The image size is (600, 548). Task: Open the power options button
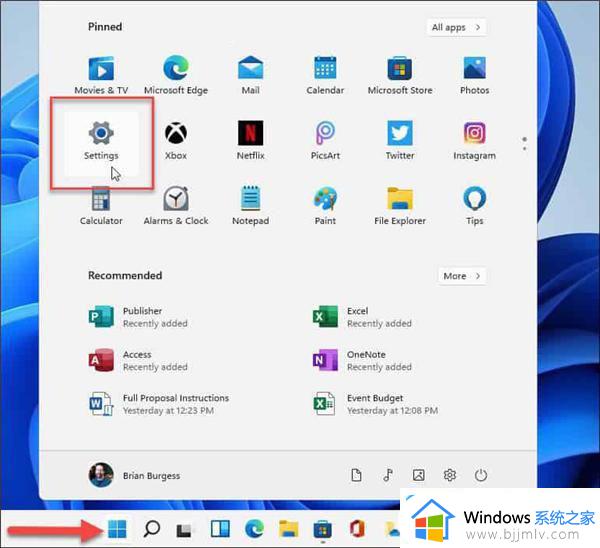coord(481,475)
